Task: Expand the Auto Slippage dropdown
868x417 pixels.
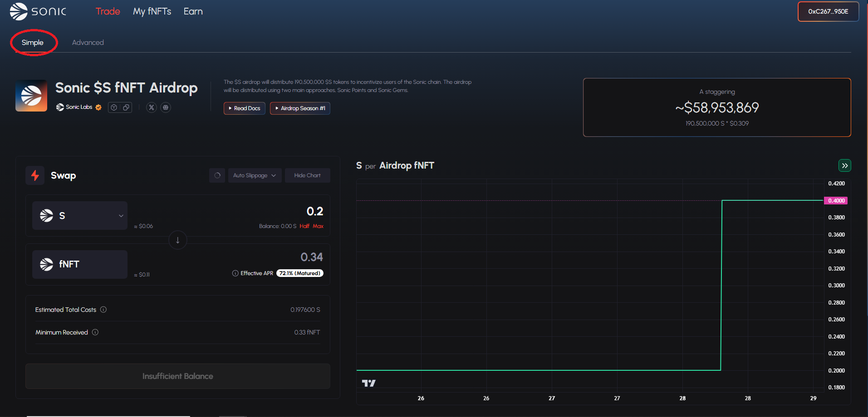Action: click(255, 175)
